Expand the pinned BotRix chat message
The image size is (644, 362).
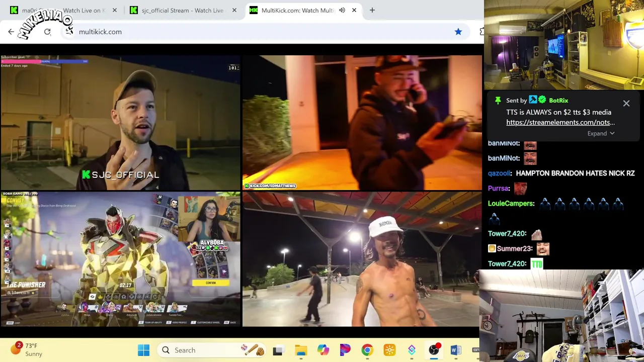601,133
